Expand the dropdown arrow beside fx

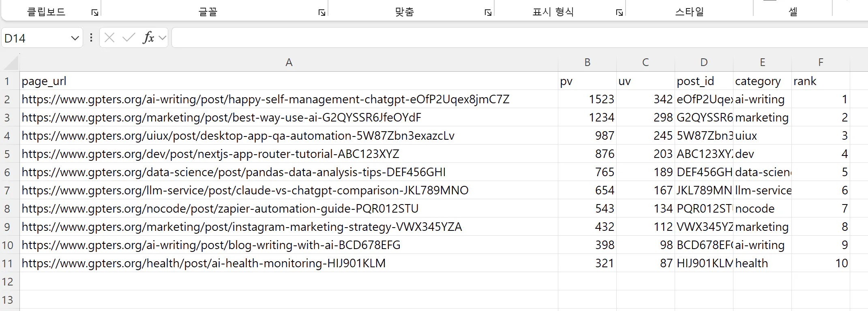(x=163, y=38)
